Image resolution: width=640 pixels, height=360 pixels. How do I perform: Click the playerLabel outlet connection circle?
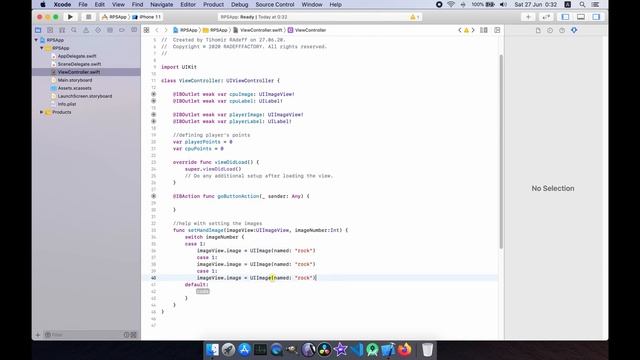[x=153, y=121]
